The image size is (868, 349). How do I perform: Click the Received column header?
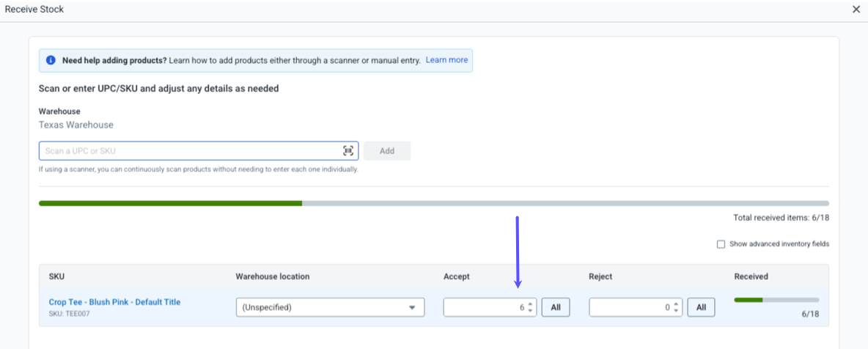pos(751,276)
